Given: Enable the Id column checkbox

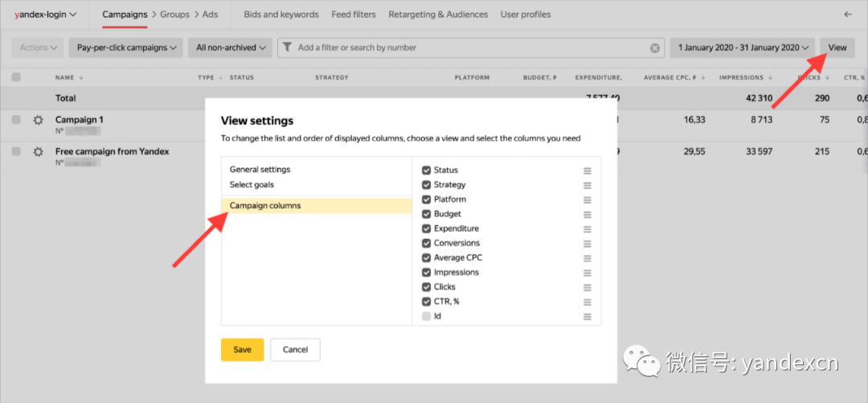Looking at the screenshot, I should click(427, 316).
